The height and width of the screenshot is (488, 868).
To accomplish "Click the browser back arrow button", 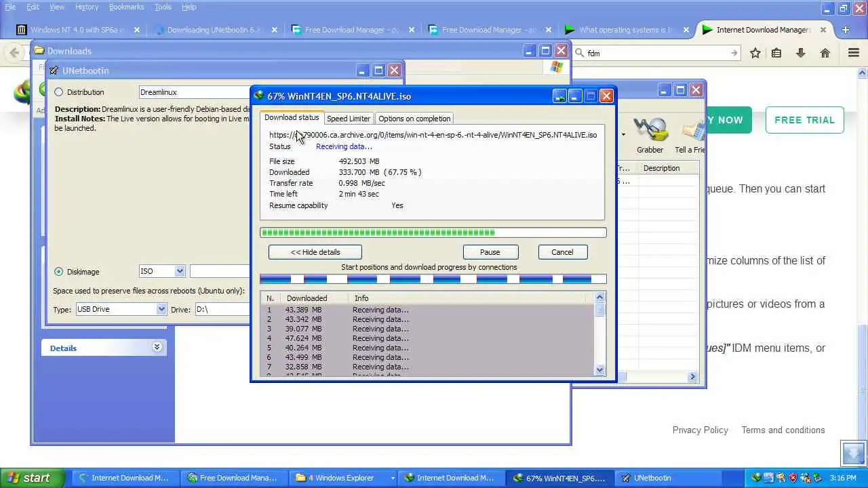I will tap(14, 53).
